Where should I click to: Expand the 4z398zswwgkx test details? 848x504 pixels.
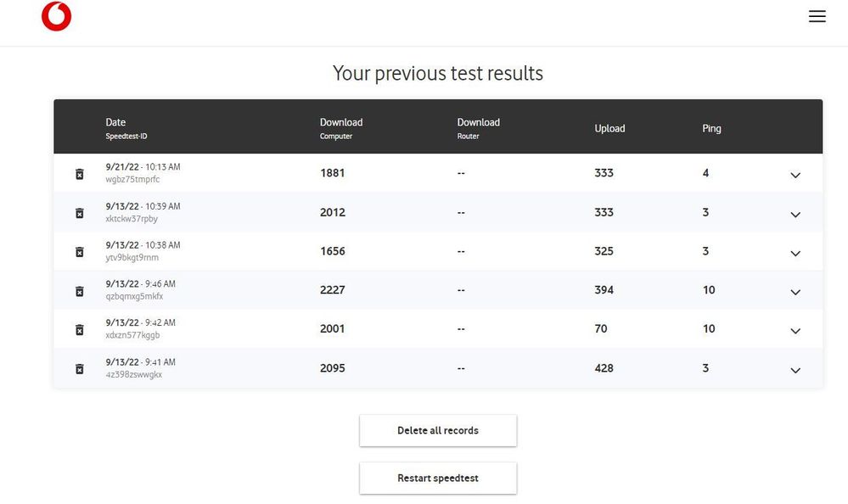[x=795, y=370]
